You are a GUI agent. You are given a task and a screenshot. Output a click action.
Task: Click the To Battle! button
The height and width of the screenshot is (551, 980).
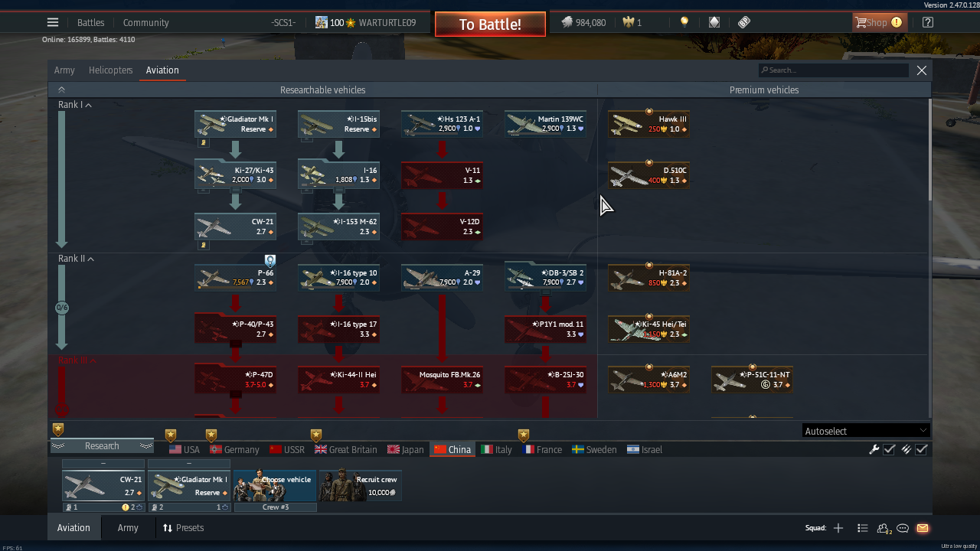click(x=490, y=24)
